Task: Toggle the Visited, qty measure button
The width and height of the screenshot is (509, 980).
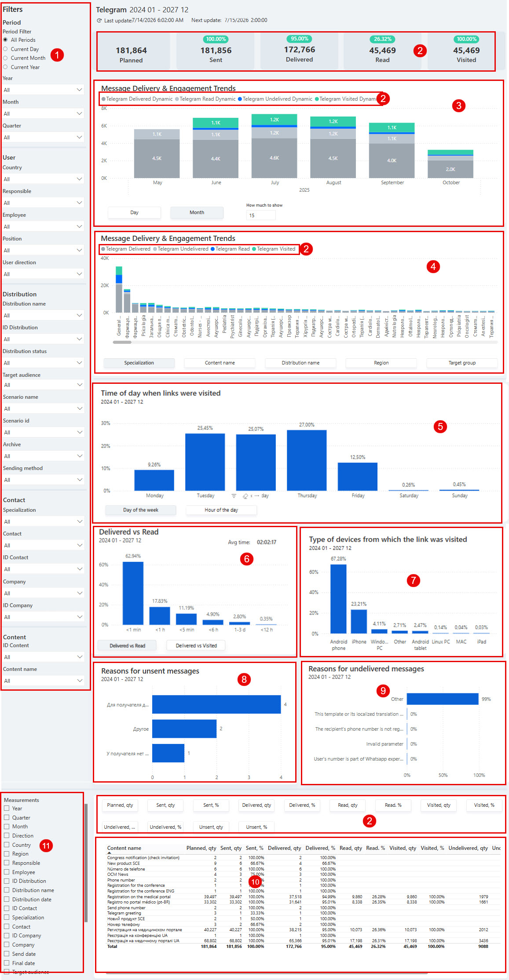Action: tap(439, 805)
